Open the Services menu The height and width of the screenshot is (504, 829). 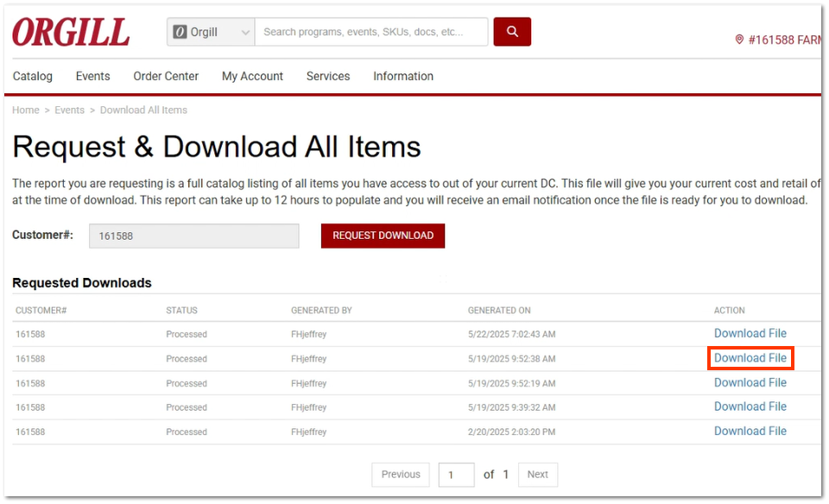(328, 76)
